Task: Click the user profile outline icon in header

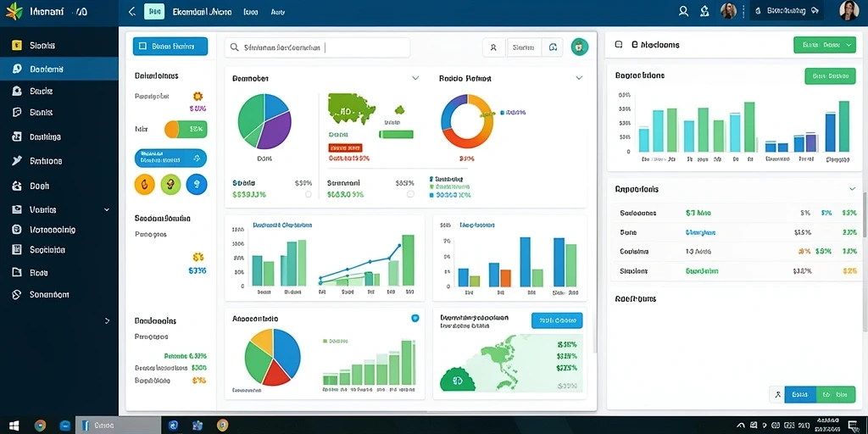Action: pyautogui.click(x=684, y=11)
